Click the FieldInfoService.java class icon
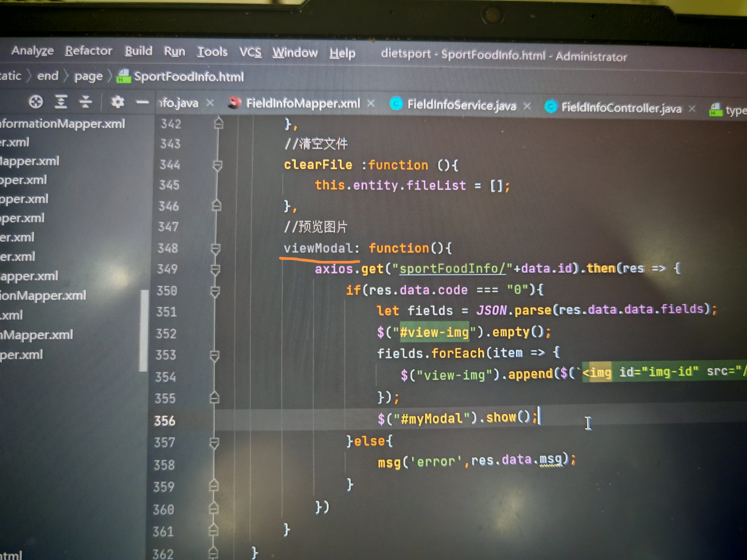The image size is (747, 560). click(x=396, y=104)
